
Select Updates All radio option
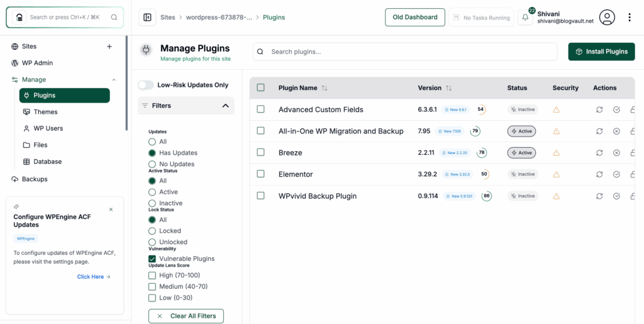[x=152, y=142]
